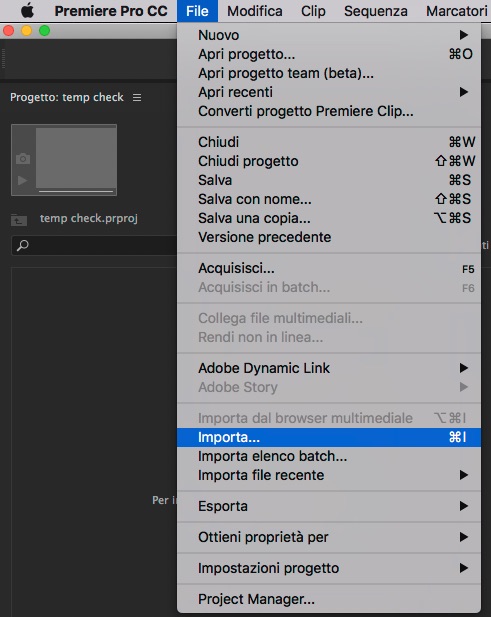Click the thumbnail play icon

22,181
